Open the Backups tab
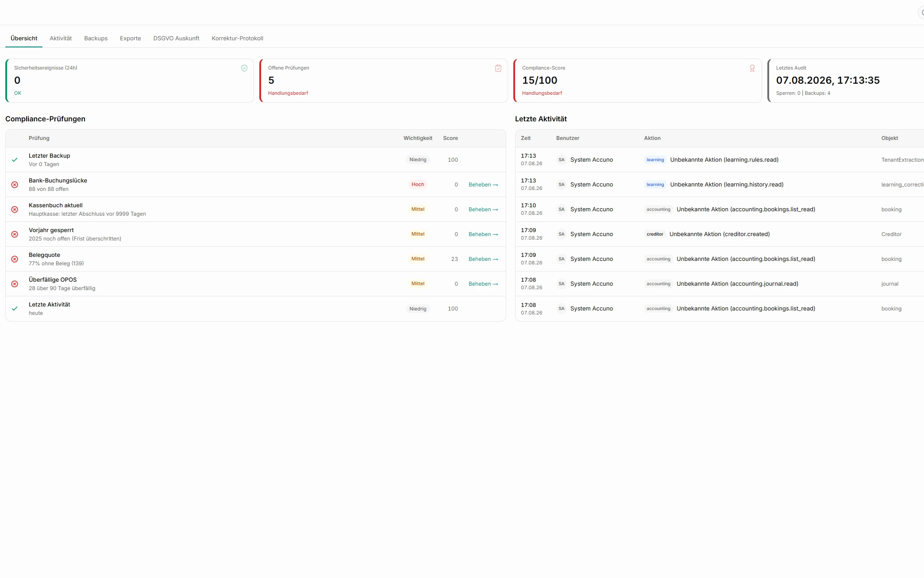The height and width of the screenshot is (578, 924). coord(96,38)
